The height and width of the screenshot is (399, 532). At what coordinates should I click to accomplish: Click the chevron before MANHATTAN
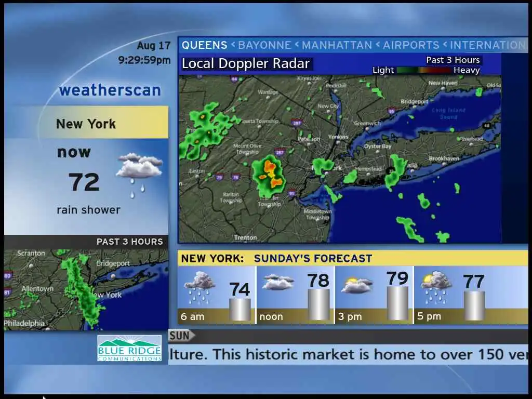(297, 44)
